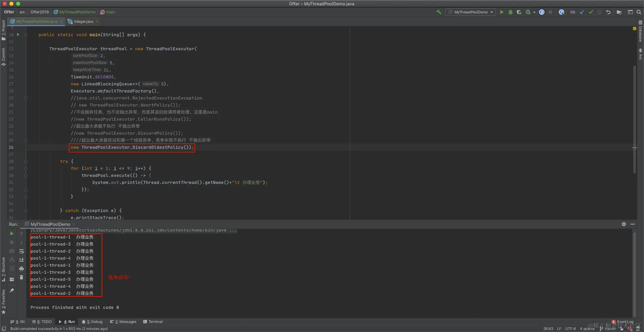
Task: Hide the Run tool window
Action: tap(633, 224)
